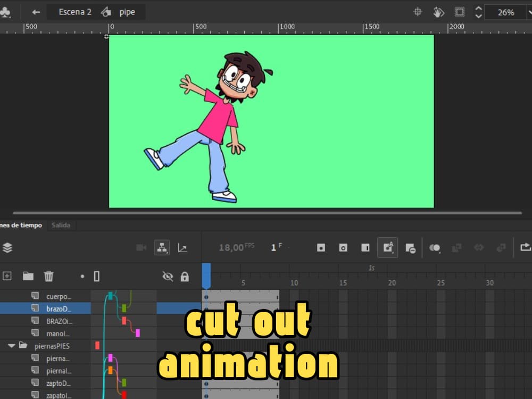Click the current frame number 1

coord(273,248)
